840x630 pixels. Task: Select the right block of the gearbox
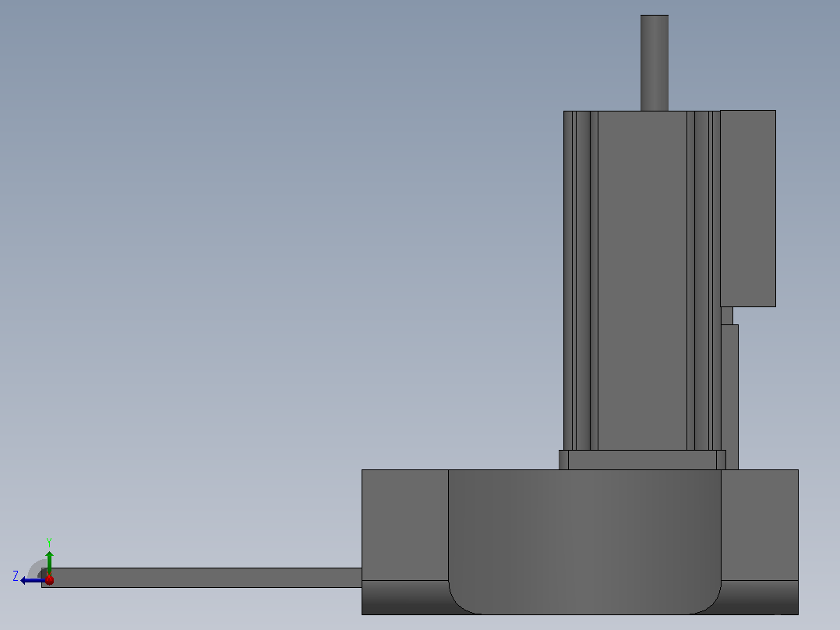pos(760,525)
